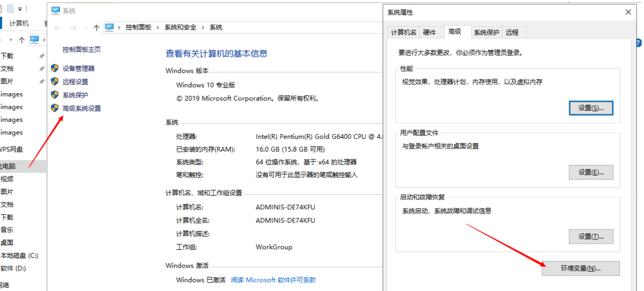This screenshot has width=644, height=291.
Task: Click shield icon beside 高级系统设置
Action: tap(55, 108)
